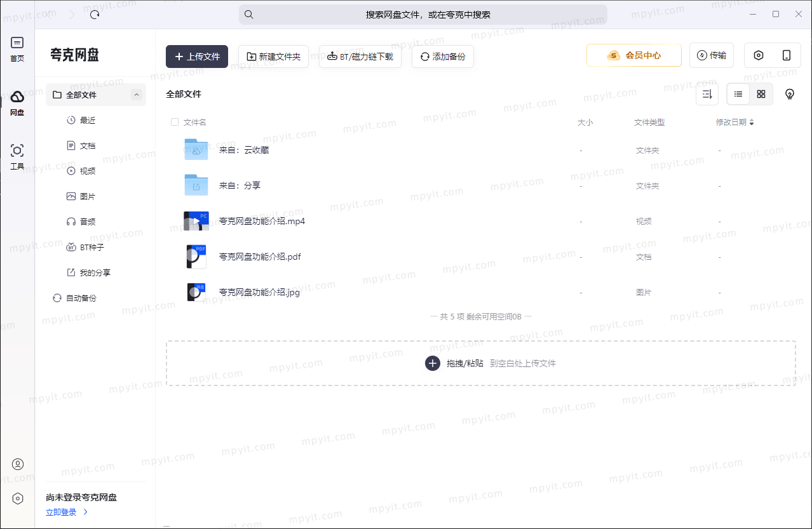Click the 新建文件夹 button
This screenshot has height=529, width=812.
point(273,57)
